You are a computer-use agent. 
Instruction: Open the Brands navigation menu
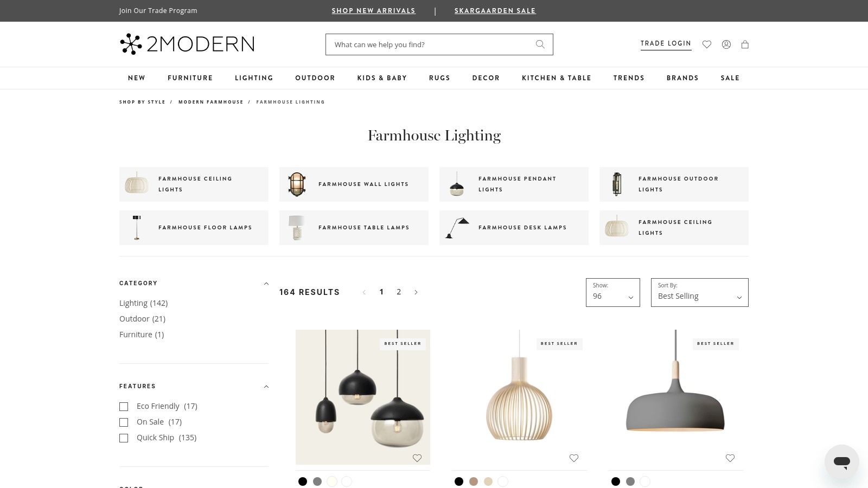[x=682, y=78]
